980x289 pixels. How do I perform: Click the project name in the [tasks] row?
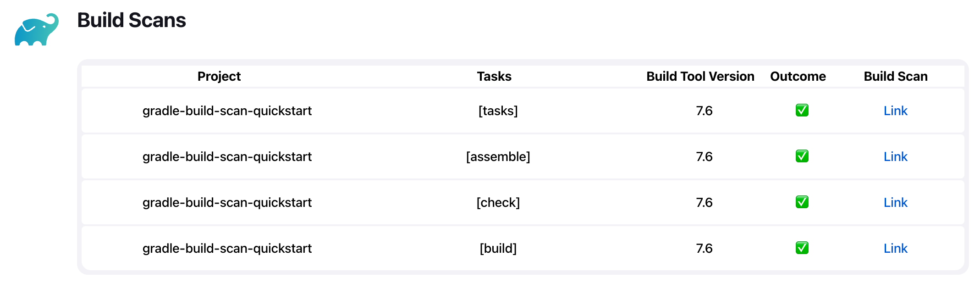(x=227, y=111)
